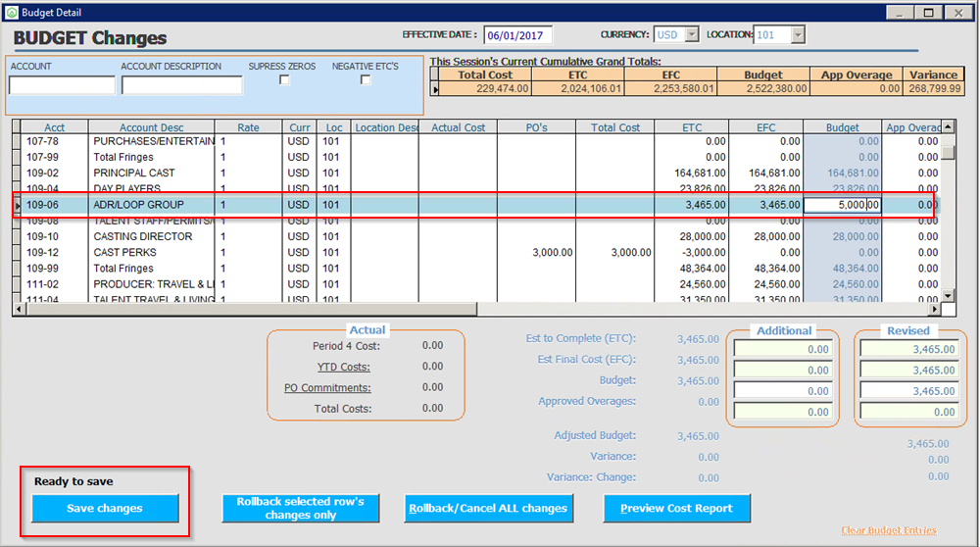Click Save changes button
The height and width of the screenshot is (547, 980).
(105, 508)
